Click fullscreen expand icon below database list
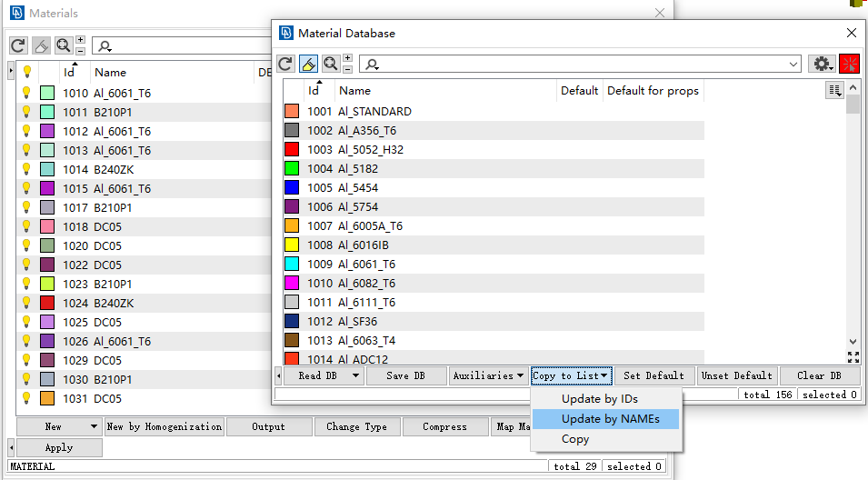 pos(853,357)
